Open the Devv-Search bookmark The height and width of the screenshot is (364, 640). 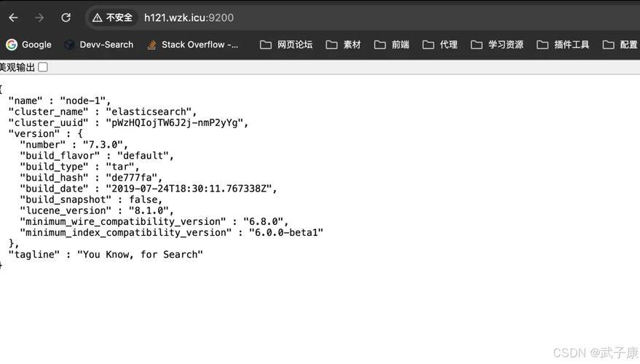click(99, 44)
